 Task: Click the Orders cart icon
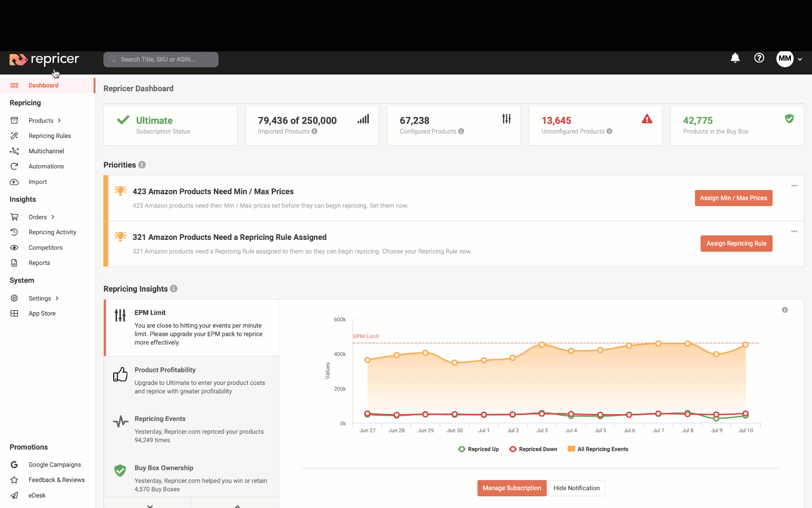click(x=14, y=217)
